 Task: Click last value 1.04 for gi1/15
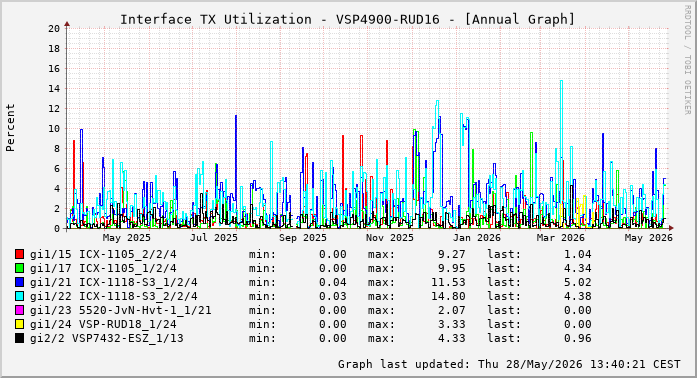(578, 254)
